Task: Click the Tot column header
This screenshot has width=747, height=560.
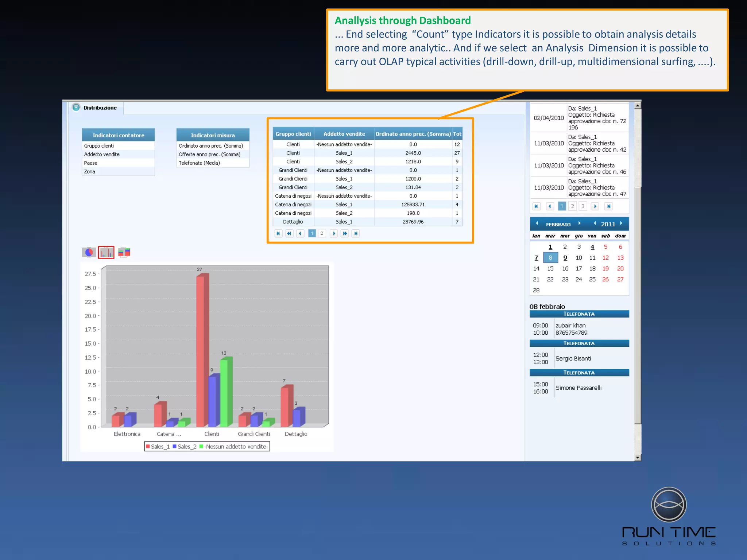Action: point(457,134)
